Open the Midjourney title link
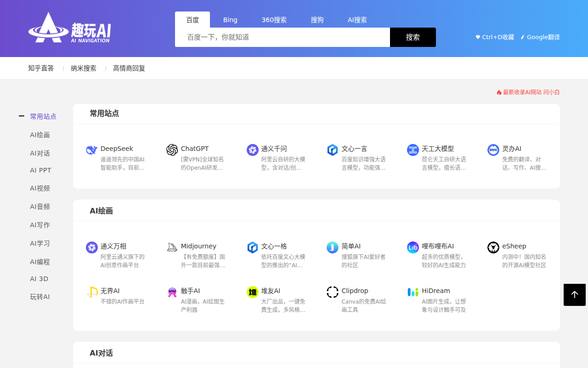This screenshot has width=588, height=368. [x=198, y=246]
